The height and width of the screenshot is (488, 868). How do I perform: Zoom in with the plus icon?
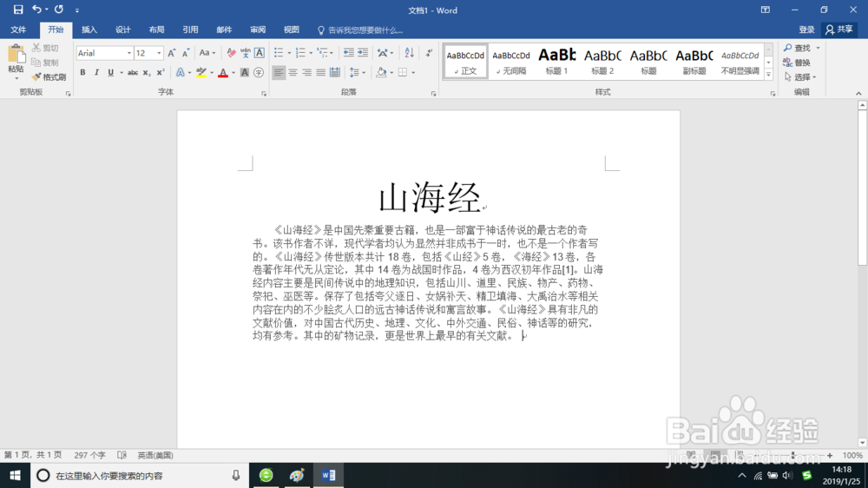[829, 455]
